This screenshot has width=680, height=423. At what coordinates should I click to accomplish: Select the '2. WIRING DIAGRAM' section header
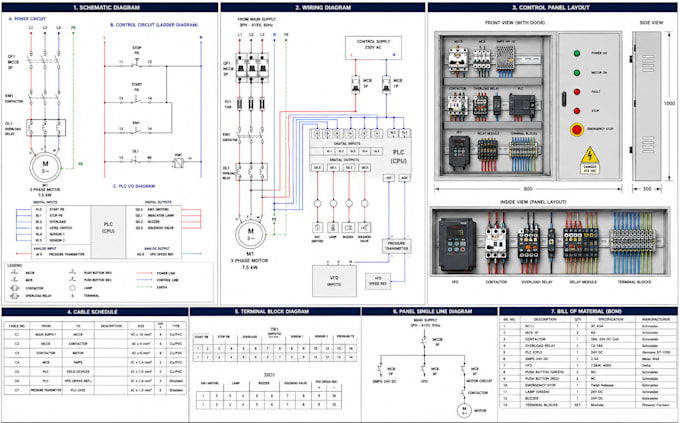pyautogui.click(x=323, y=7)
